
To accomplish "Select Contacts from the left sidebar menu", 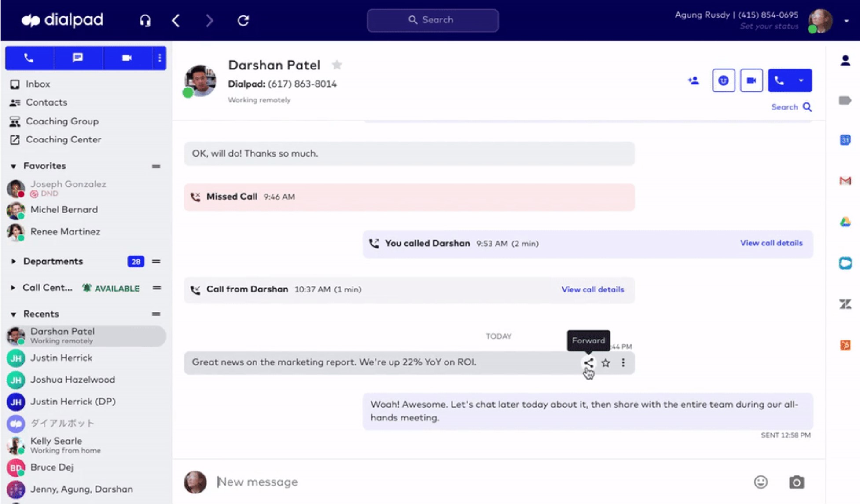I will pos(46,102).
